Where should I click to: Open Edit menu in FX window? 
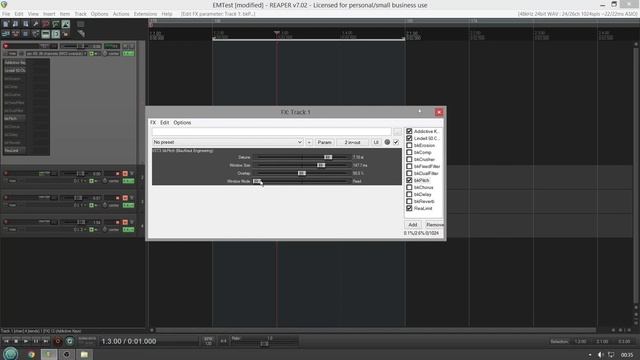tap(164, 122)
